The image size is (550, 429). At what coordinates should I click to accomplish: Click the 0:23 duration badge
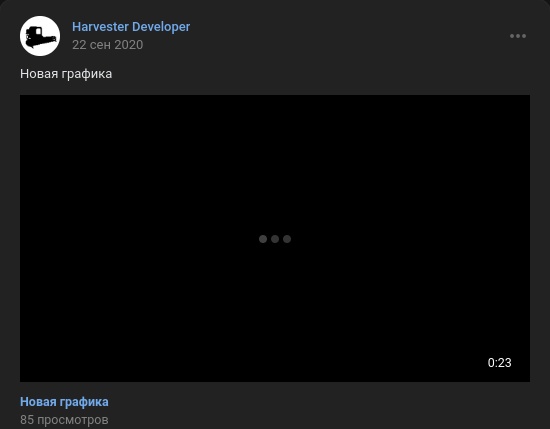click(x=499, y=363)
